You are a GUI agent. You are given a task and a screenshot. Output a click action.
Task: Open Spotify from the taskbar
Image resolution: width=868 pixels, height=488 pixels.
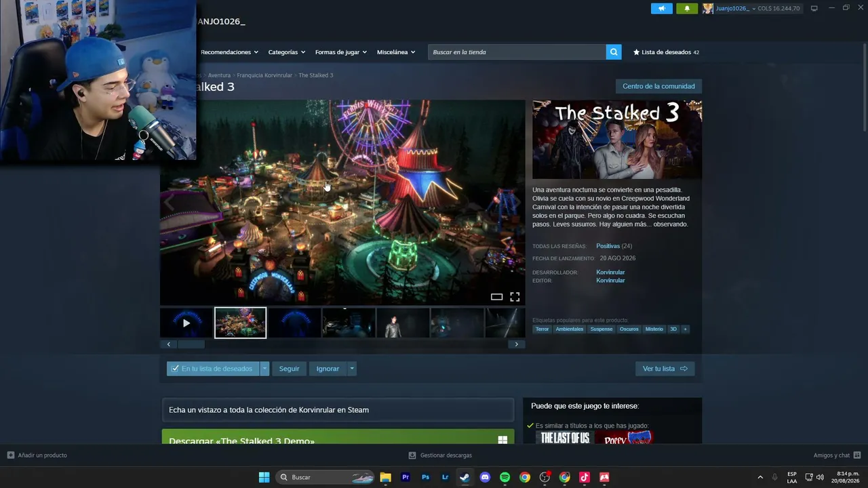(505, 477)
